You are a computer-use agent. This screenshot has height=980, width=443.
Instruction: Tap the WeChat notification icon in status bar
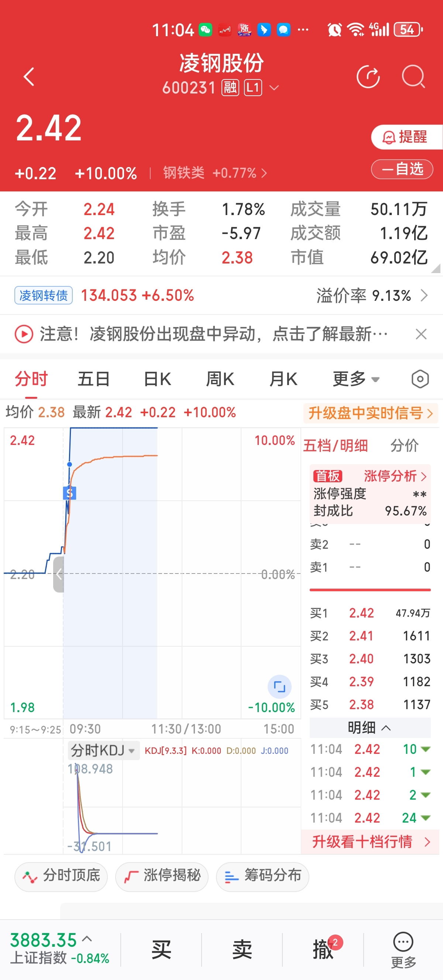point(206,30)
